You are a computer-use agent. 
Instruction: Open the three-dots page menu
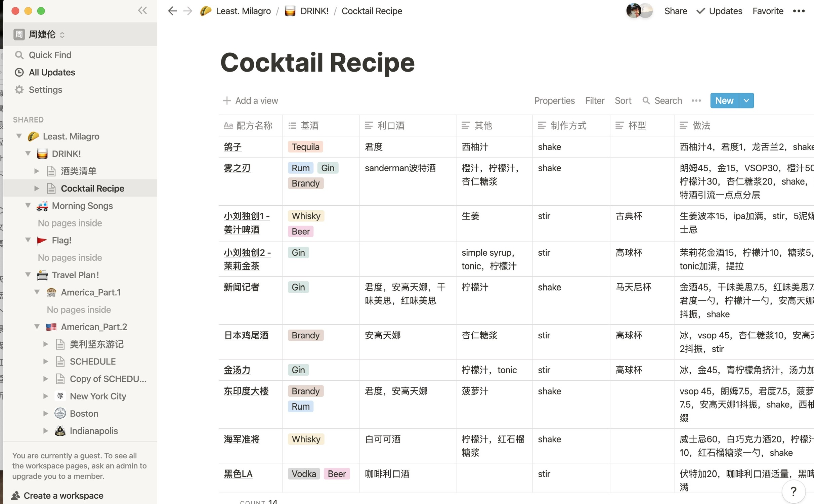pyautogui.click(x=799, y=11)
